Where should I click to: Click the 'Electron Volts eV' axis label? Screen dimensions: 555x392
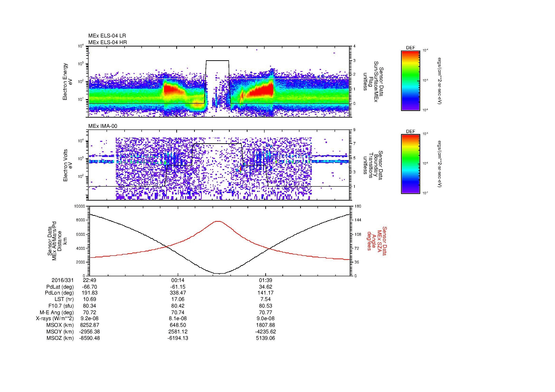[x=68, y=165]
